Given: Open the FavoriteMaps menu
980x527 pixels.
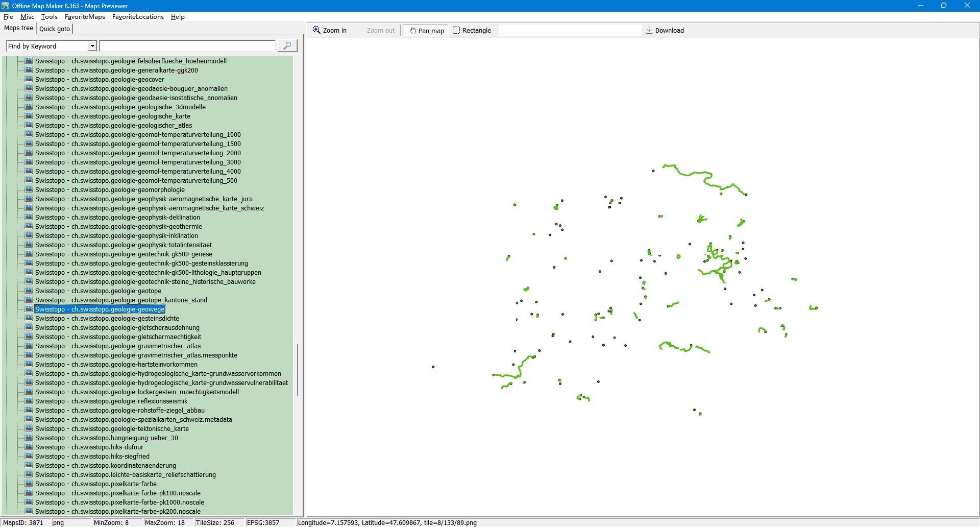Looking at the screenshot, I should pyautogui.click(x=85, y=17).
